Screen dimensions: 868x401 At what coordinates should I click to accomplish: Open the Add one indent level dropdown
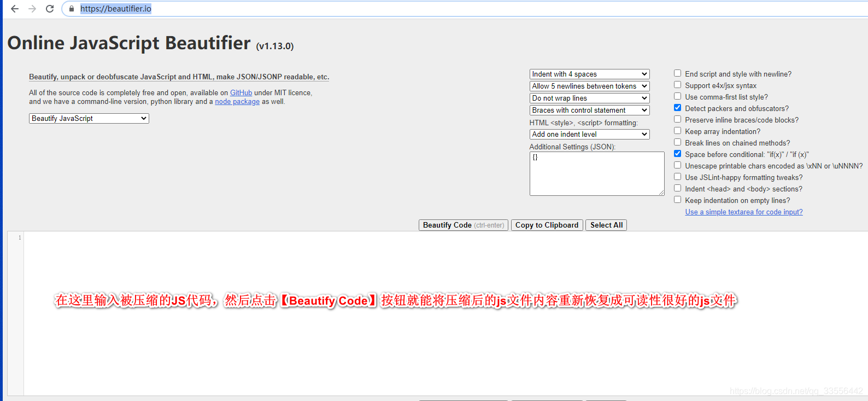coord(589,134)
